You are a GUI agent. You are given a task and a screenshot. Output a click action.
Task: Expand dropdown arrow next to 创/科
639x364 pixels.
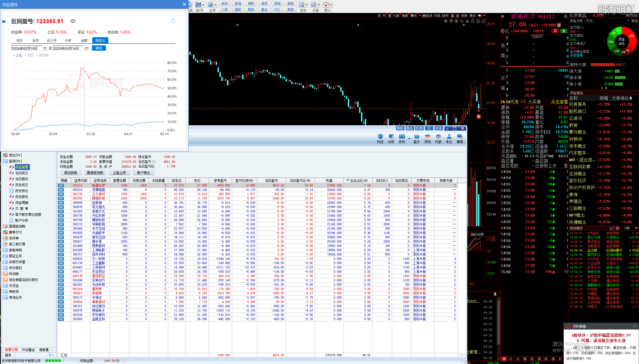coord(203,5)
